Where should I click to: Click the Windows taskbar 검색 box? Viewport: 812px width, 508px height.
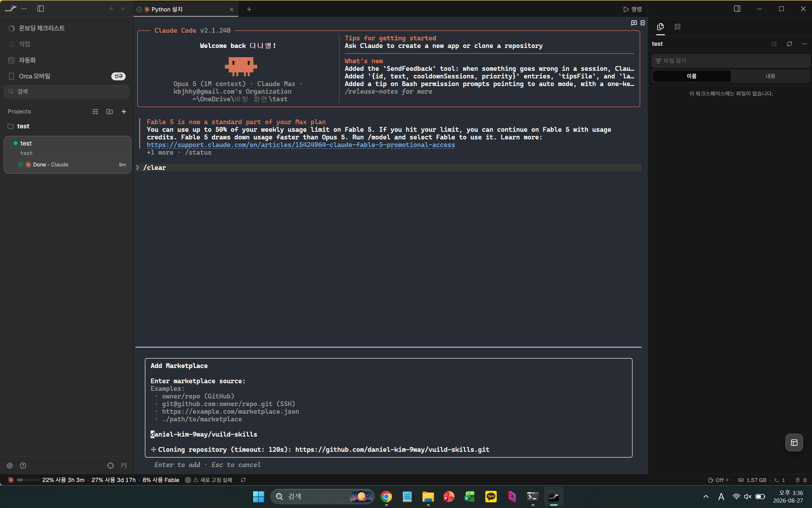(x=323, y=497)
